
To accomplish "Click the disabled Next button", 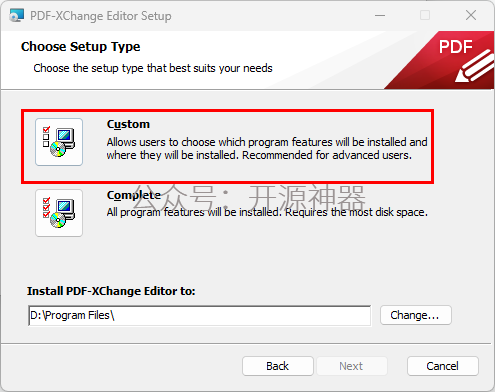I will (352, 366).
